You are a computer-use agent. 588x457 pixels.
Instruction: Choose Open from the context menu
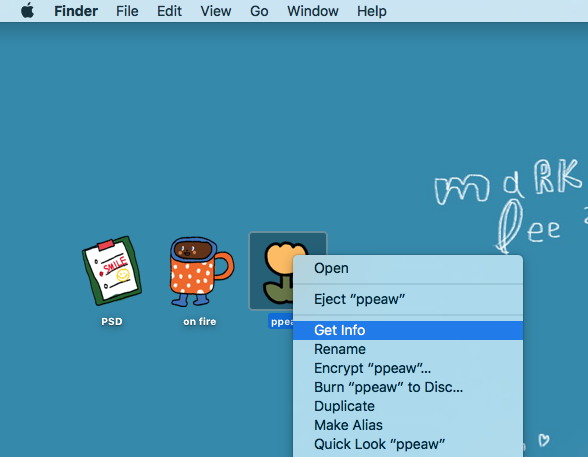[408, 268]
